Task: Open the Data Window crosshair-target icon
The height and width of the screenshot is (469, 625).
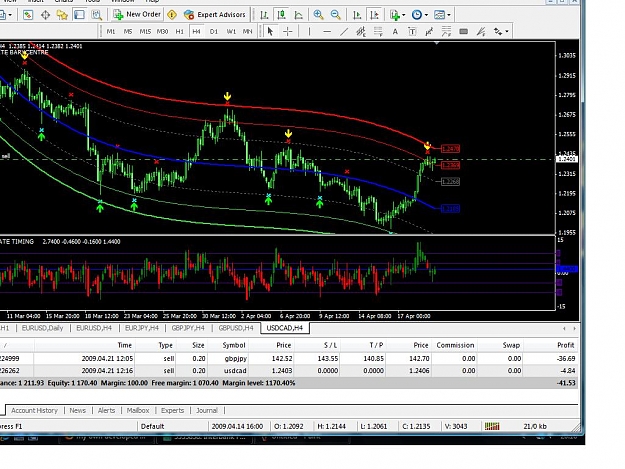Action: [x=45, y=15]
